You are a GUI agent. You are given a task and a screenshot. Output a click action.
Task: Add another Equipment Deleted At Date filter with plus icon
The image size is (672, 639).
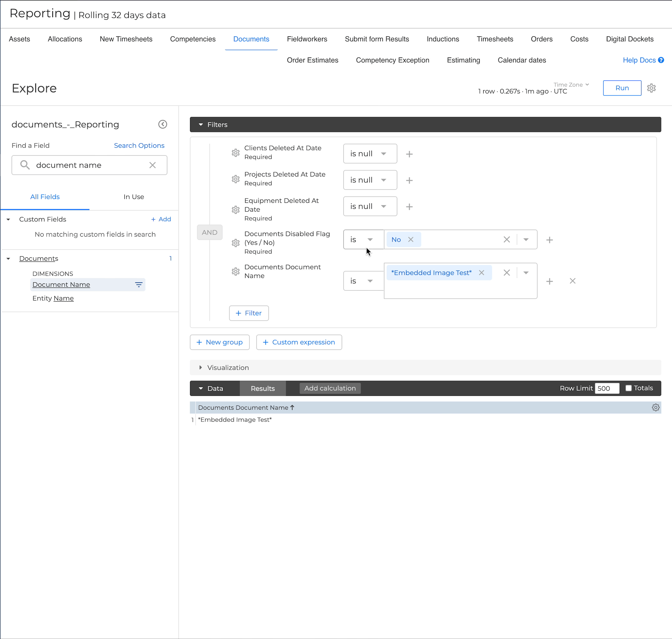409,206
